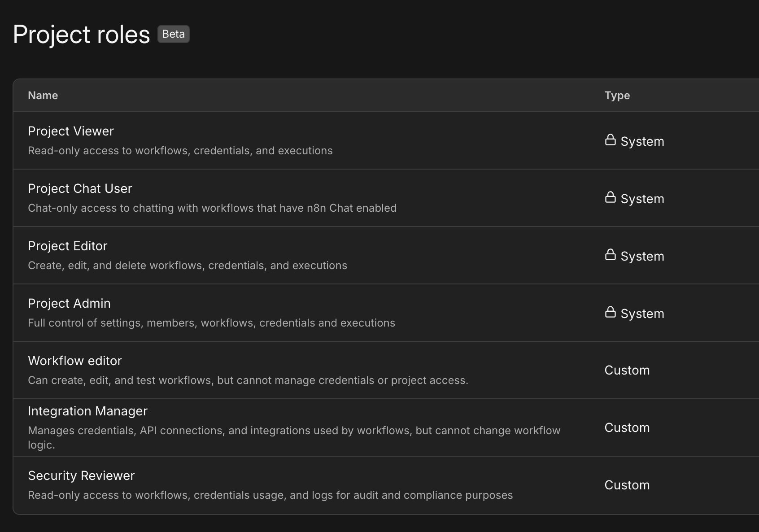759x532 pixels.
Task: Click the System label in Project Viewer row
Action: (642, 141)
